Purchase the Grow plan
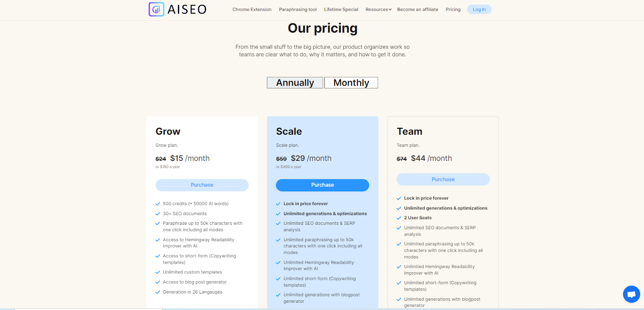The width and height of the screenshot is (644, 310). [x=202, y=185]
